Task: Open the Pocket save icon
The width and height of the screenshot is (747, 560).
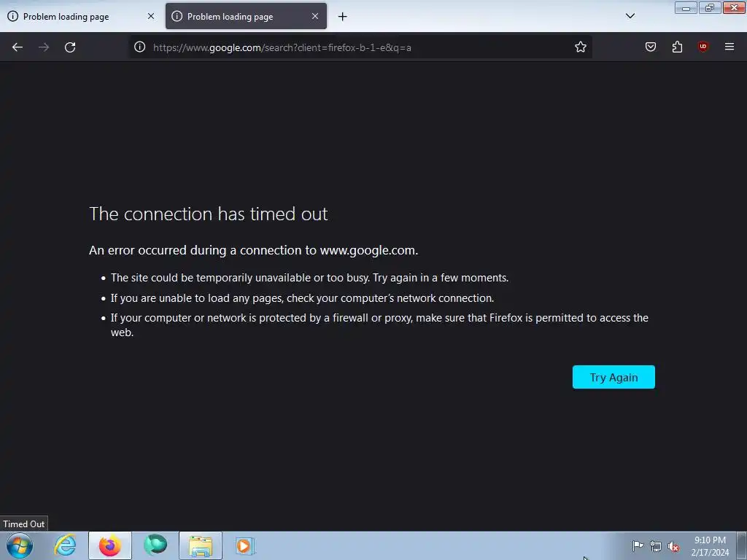Action: 650,47
